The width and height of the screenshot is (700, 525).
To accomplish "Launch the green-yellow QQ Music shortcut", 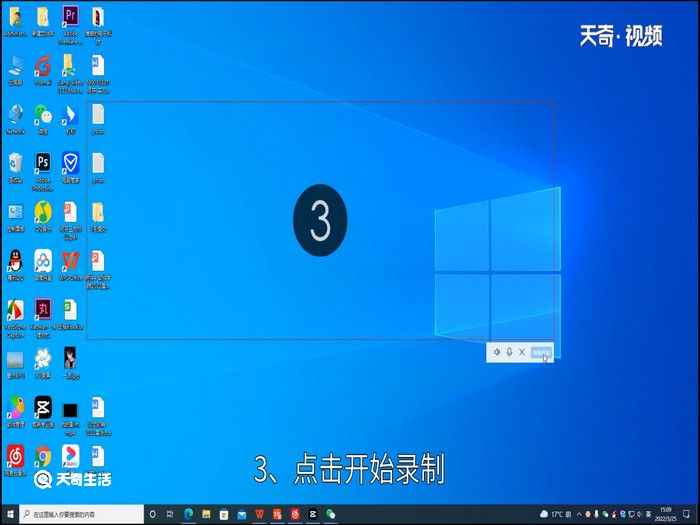I will point(43,217).
